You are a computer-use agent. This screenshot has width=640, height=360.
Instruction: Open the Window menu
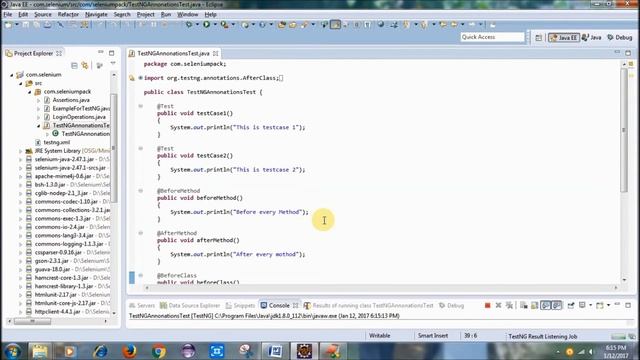coord(187,14)
